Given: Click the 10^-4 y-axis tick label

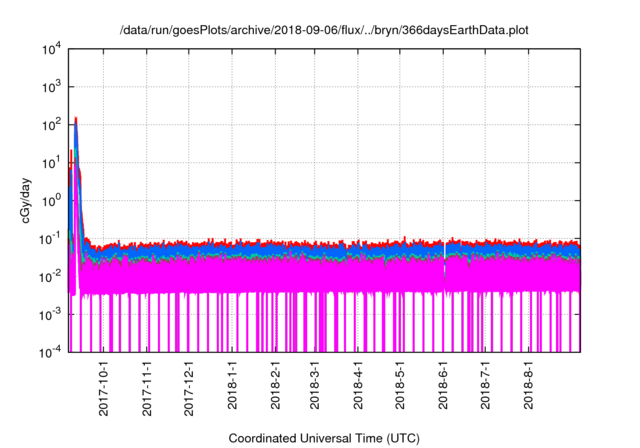Looking at the screenshot, I should point(50,352).
